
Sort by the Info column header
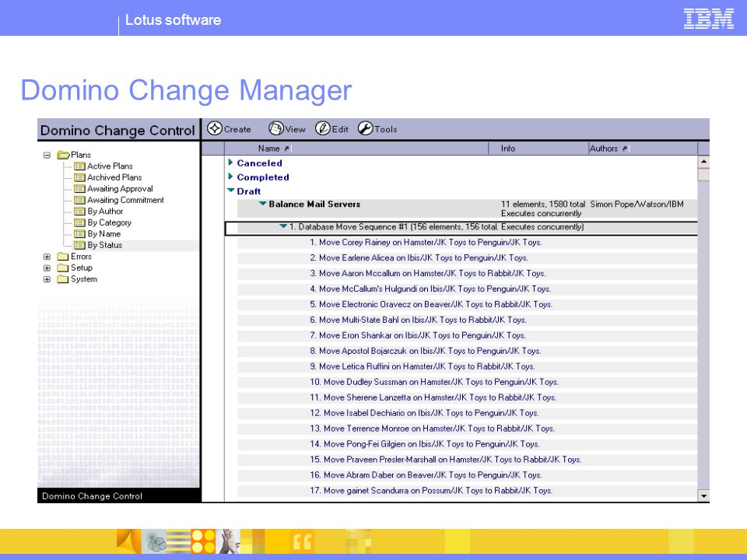(x=538, y=149)
